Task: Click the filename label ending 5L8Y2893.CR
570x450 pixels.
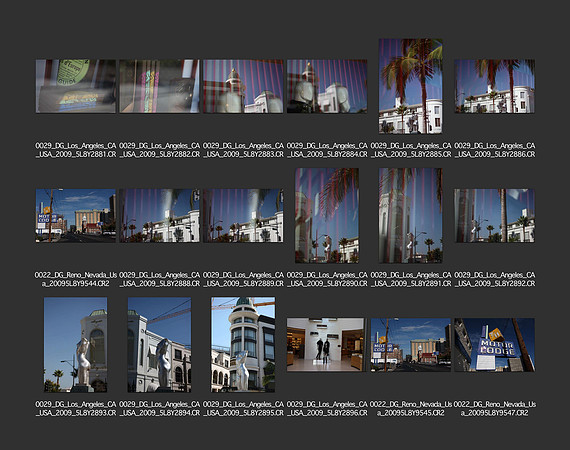Action: coord(76,409)
